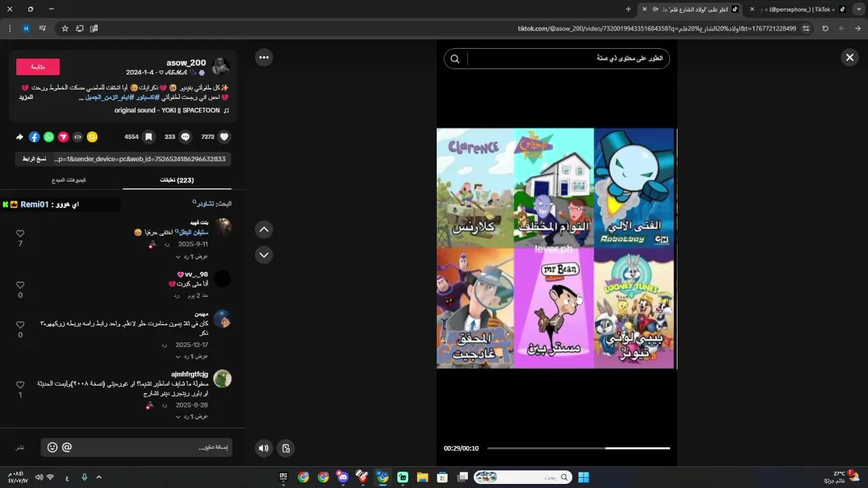The image size is (868, 488).
Task: Expand 1 reply under ajmhfrgtfcjg comment
Action: [192, 416]
